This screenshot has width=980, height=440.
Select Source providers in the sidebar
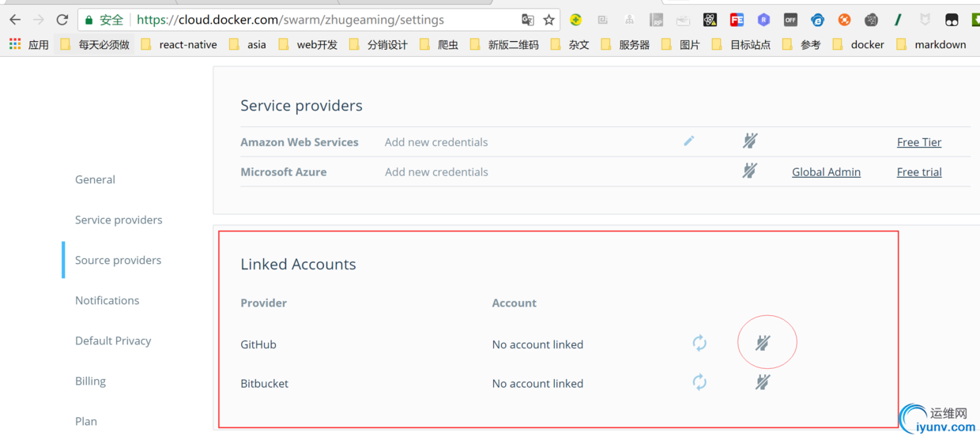[x=118, y=260]
